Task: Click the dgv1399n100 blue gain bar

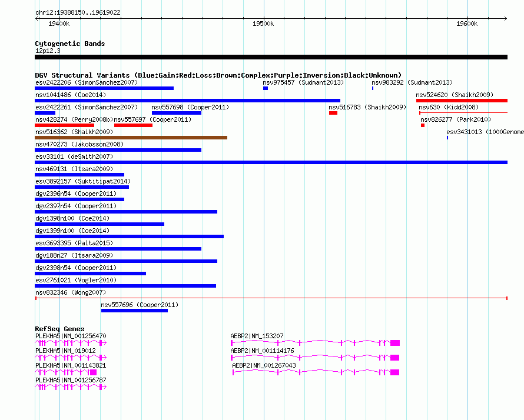Action: 130,236
